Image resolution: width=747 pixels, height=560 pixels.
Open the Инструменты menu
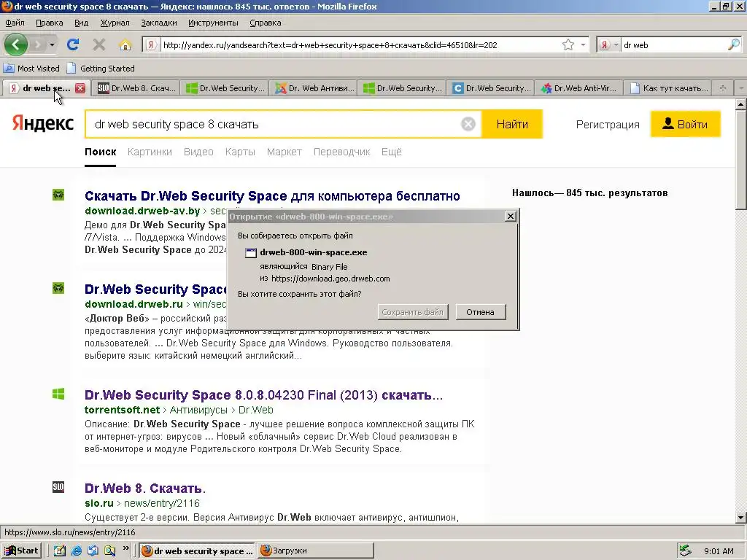click(213, 23)
